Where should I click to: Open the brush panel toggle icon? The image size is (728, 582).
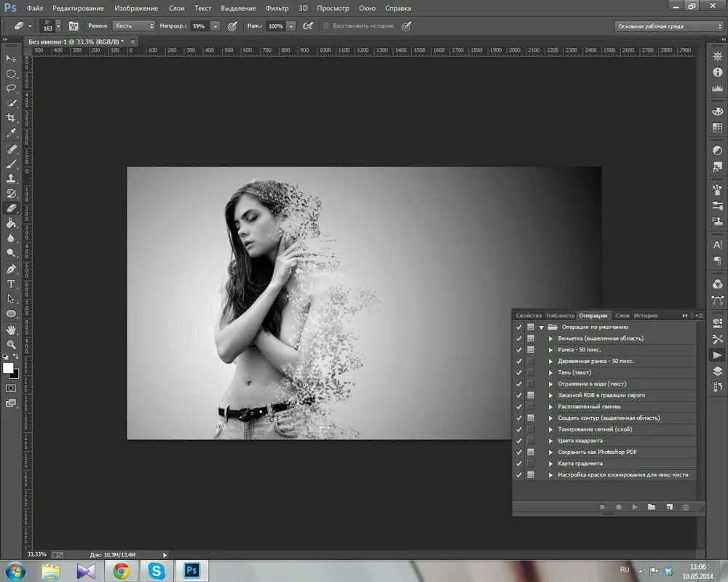point(74,26)
